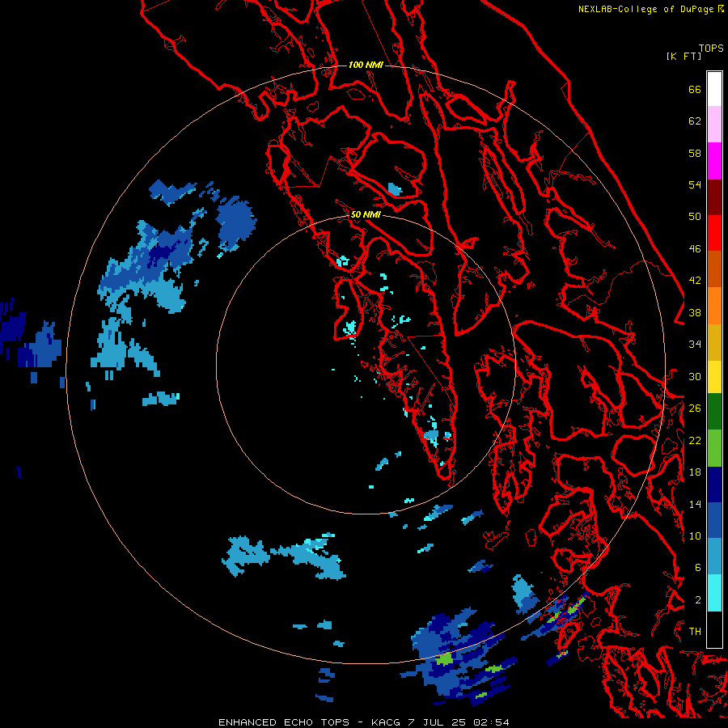Click the cyan 2 kft legend swatch

click(x=714, y=593)
